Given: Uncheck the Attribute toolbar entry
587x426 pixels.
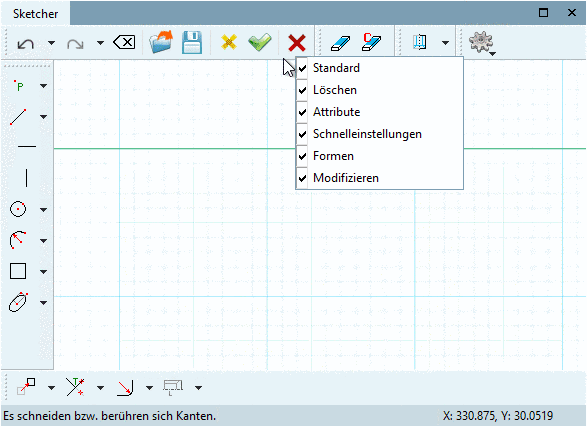Looking at the screenshot, I should 380,112.
